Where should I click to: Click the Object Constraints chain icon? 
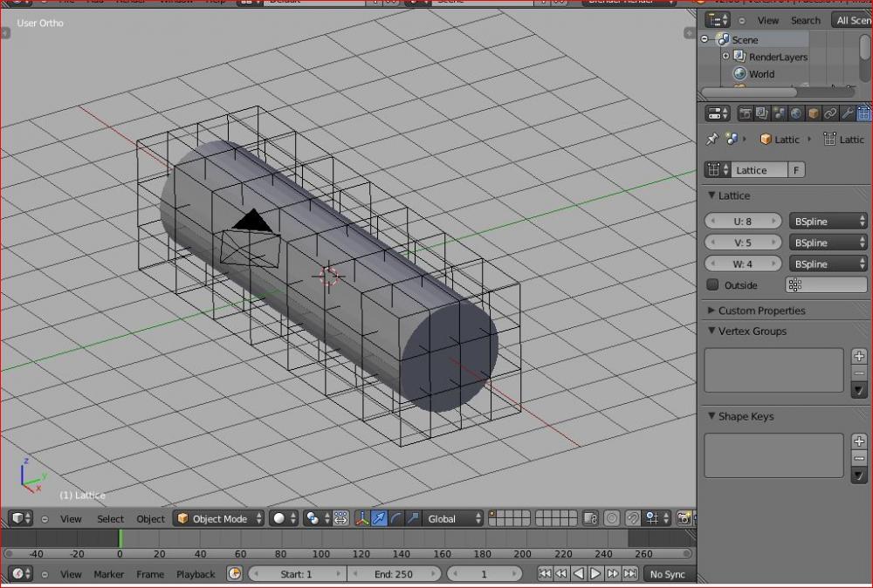pyautogui.click(x=830, y=113)
